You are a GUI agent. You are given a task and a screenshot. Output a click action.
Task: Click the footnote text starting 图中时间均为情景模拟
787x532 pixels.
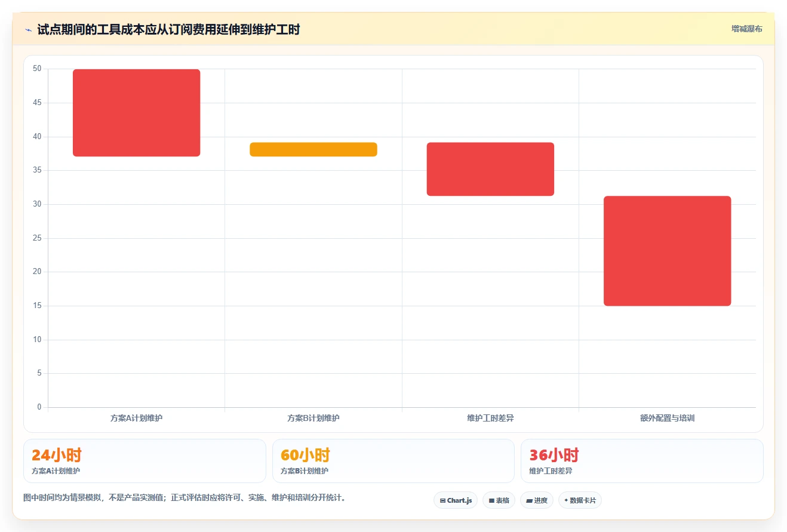coord(185,497)
